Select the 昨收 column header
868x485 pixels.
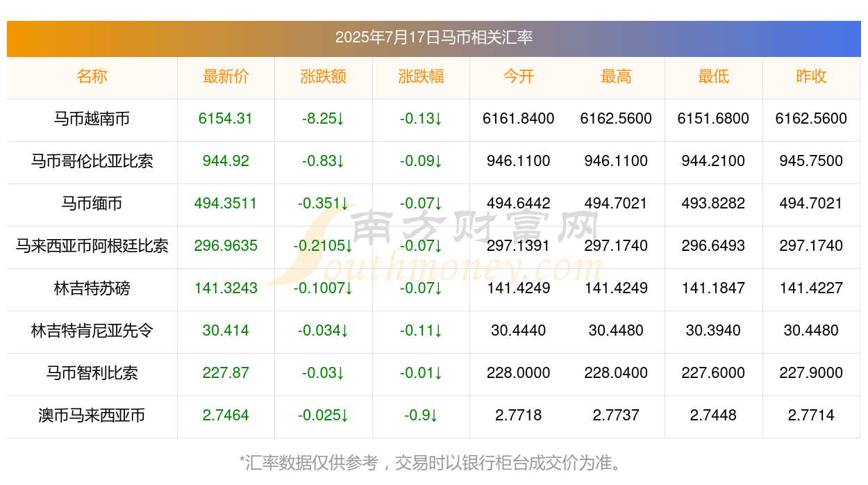tap(811, 76)
